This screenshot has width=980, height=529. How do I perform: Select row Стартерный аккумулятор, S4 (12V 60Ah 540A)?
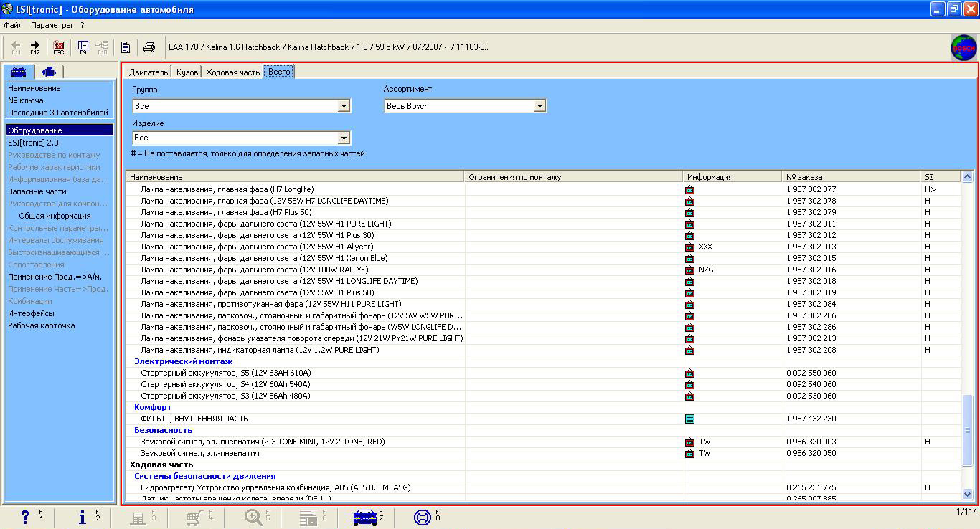coord(543,385)
